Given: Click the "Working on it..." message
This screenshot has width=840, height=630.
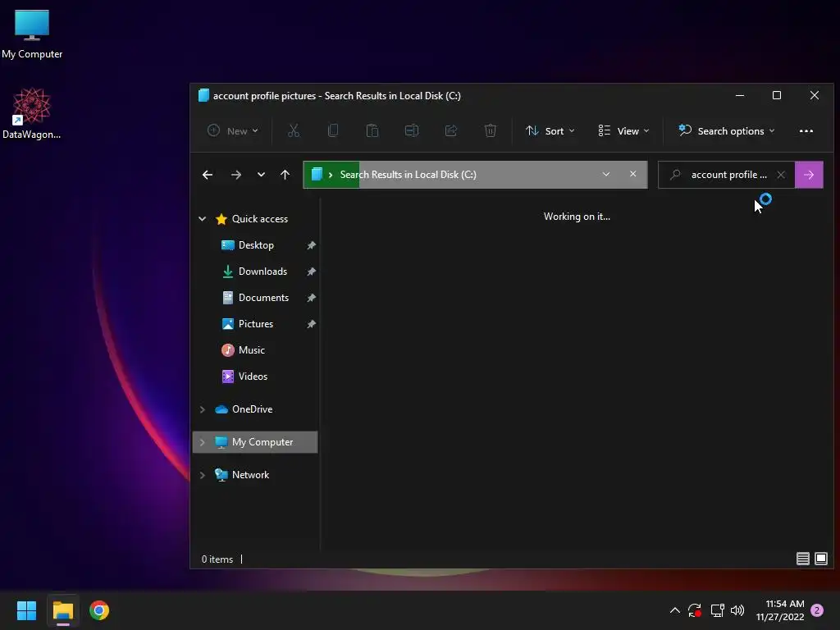Looking at the screenshot, I should 577,217.
